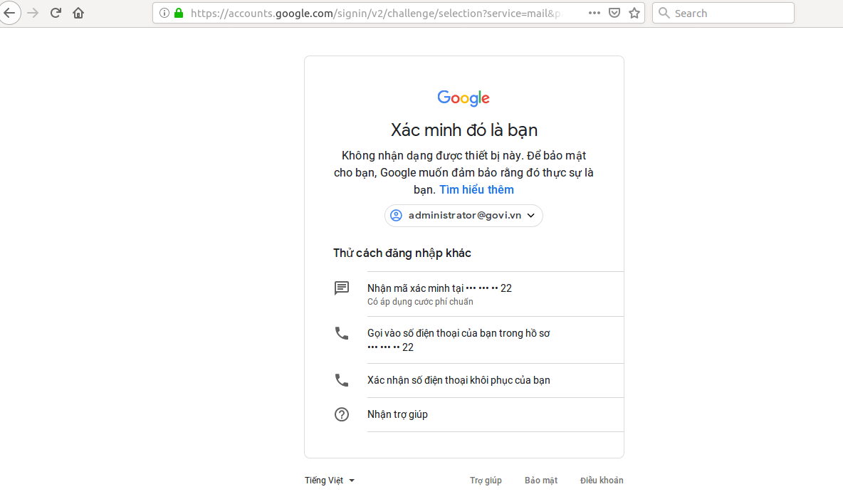Click the account avatar icon beside administrator@govi.vn
Screen dimensions: 843x504
coord(397,216)
